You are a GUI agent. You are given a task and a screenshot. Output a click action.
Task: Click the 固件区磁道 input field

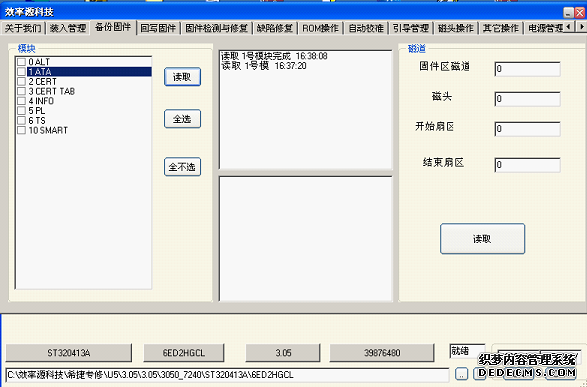527,69
